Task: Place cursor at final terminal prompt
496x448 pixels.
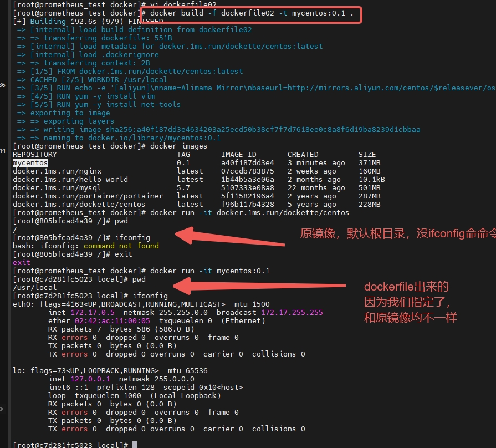Action: click(135, 445)
